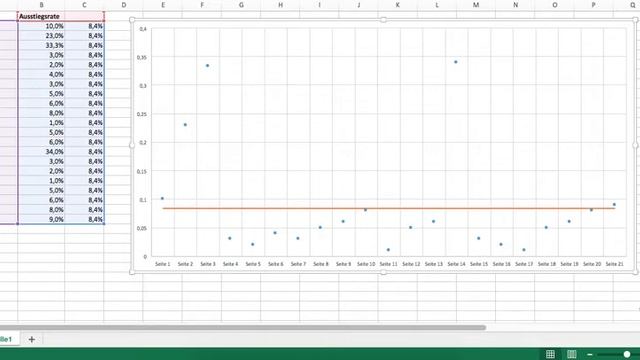This screenshot has height=360, width=640.
Task: Select the cell containing 4,0%
Action: pos(41,74)
